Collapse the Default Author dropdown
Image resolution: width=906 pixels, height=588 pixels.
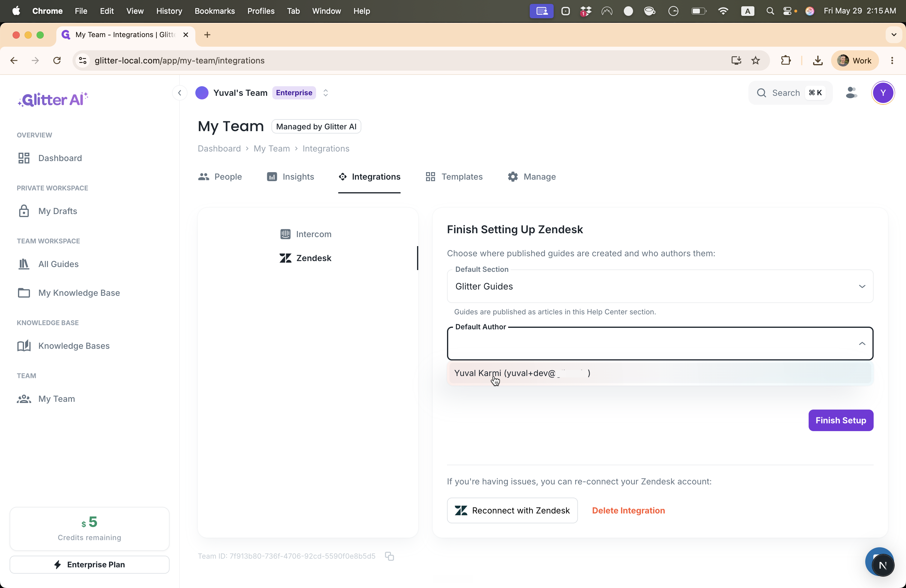[x=862, y=343]
